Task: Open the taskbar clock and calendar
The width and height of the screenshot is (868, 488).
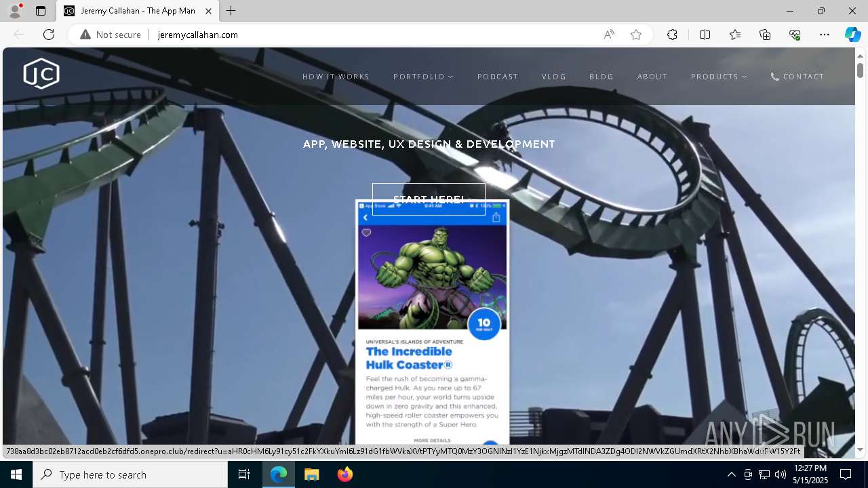Action: [x=810, y=474]
